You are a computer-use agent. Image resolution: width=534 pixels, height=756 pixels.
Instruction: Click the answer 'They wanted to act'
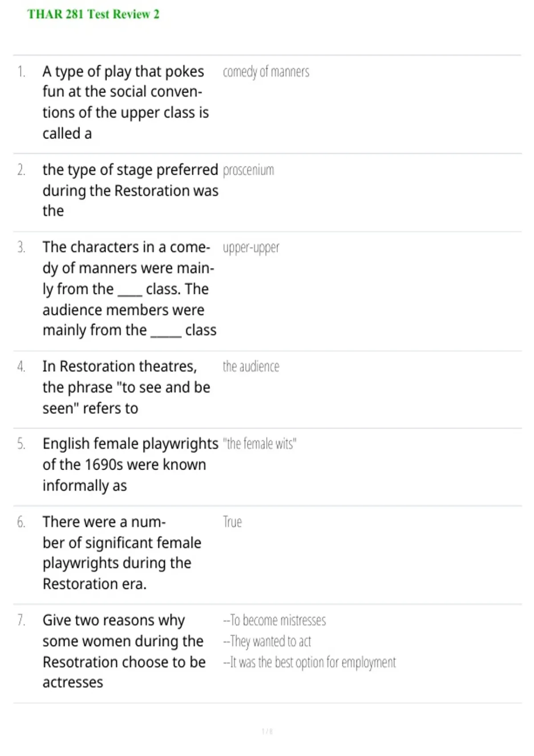point(267,641)
